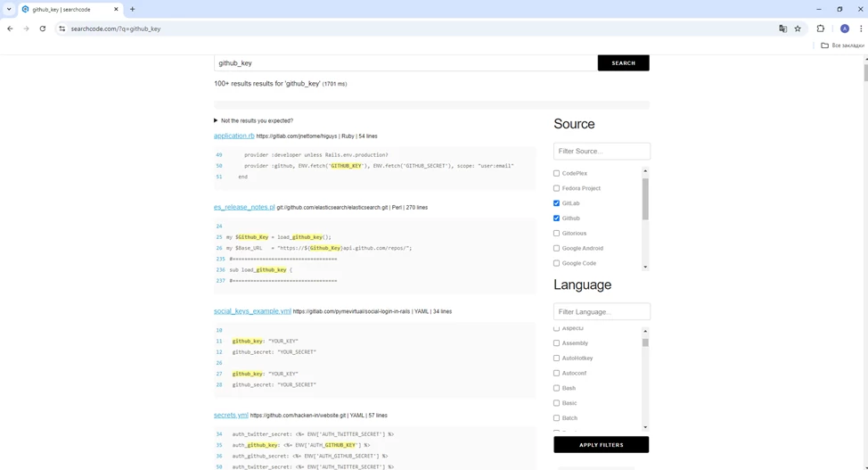Uncheck the GitLab source checkbox
The image size is (868, 470).
557,203
